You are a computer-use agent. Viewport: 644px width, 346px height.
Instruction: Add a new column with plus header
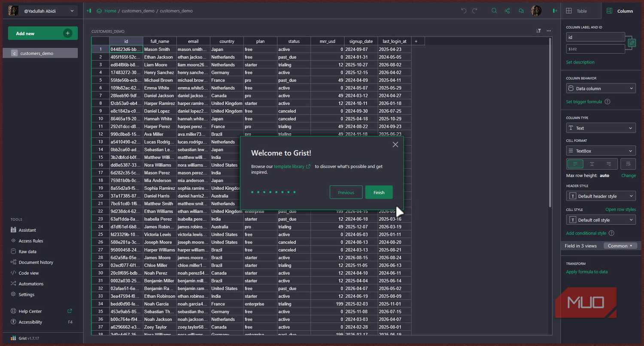pos(416,41)
